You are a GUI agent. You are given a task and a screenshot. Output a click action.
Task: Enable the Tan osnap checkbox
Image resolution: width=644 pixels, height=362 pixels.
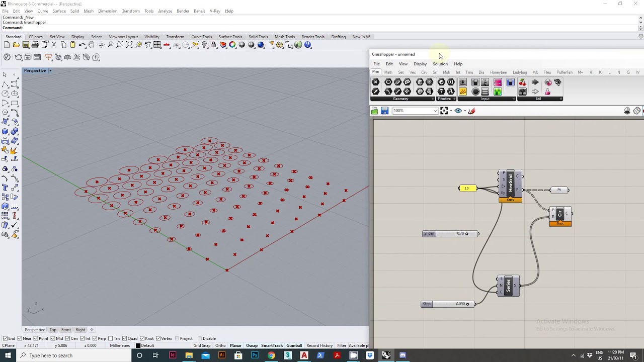111,338
